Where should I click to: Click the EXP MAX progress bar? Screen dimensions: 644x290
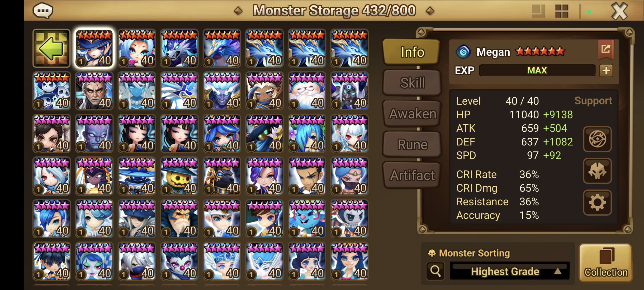pos(537,70)
